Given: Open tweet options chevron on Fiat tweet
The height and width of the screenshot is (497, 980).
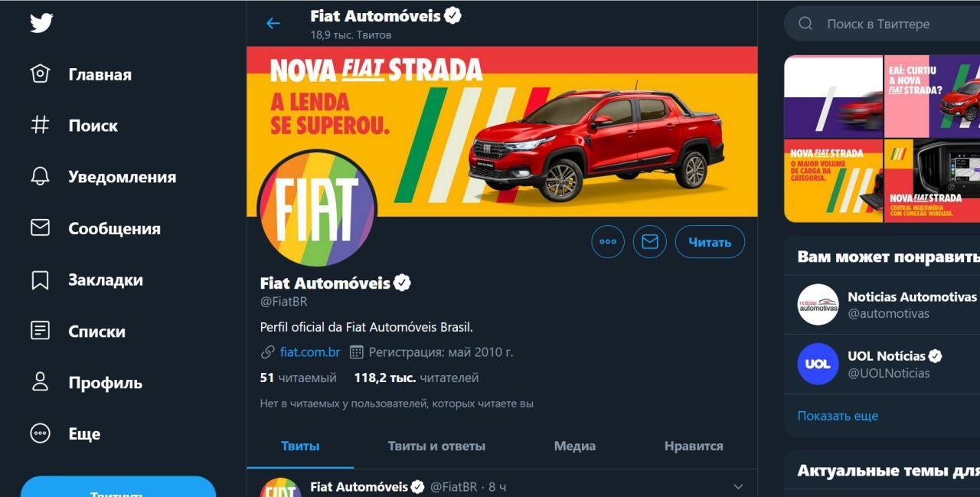Looking at the screenshot, I should [x=738, y=487].
